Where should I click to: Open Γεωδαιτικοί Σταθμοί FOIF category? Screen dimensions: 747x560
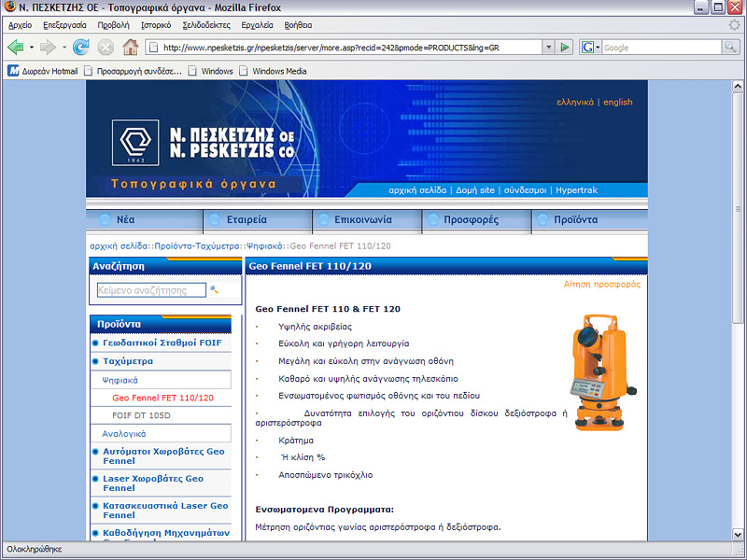pyautogui.click(x=162, y=343)
